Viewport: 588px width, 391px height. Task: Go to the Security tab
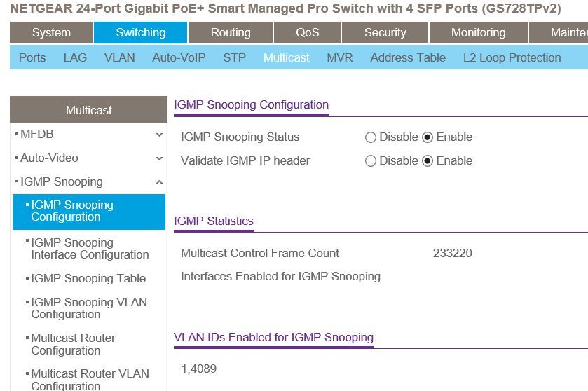(385, 32)
